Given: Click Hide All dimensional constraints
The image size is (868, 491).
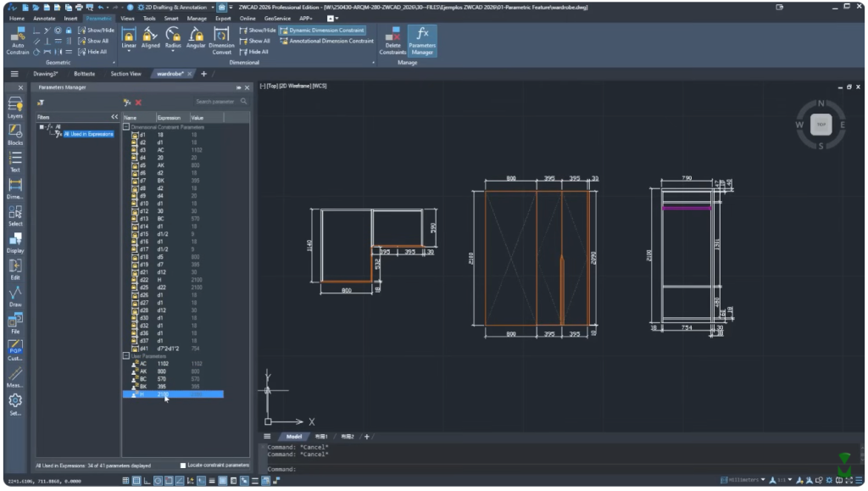Looking at the screenshot, I should tap(254, 52).
